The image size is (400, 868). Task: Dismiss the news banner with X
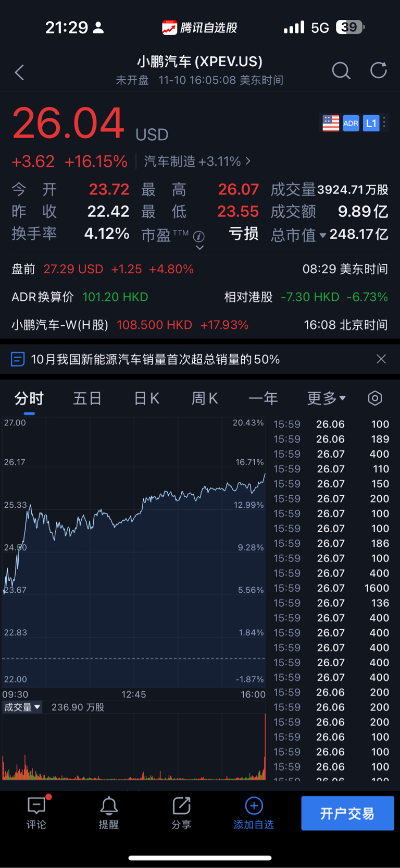coord(381,359)
